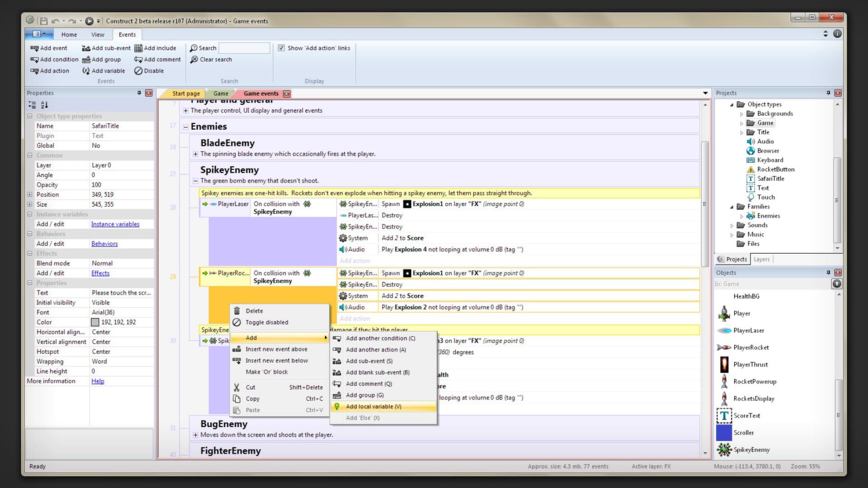Expand the BugEnemy group

coord(195,435)
